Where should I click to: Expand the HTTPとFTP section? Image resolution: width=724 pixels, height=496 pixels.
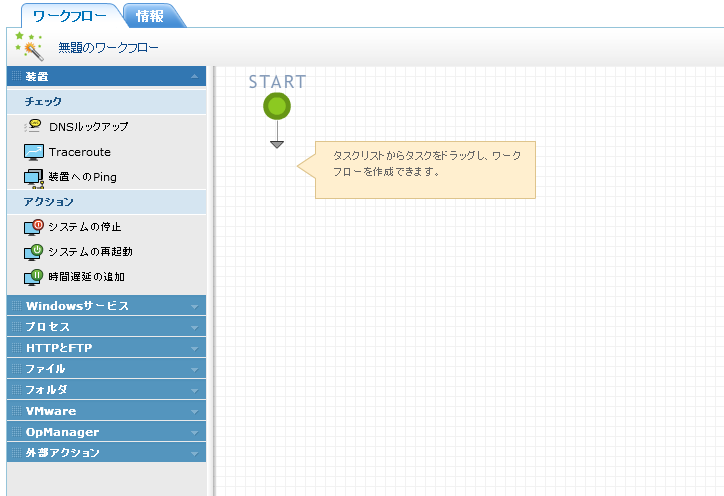pyautogui.click(x=194, y=348)
